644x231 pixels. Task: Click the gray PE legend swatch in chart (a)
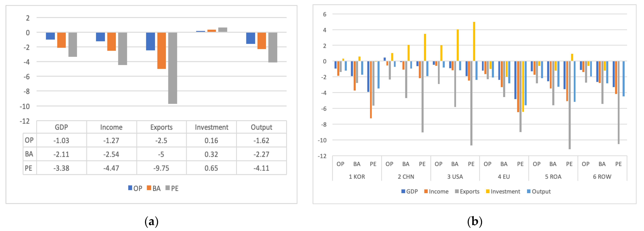(x=168, y=188)
